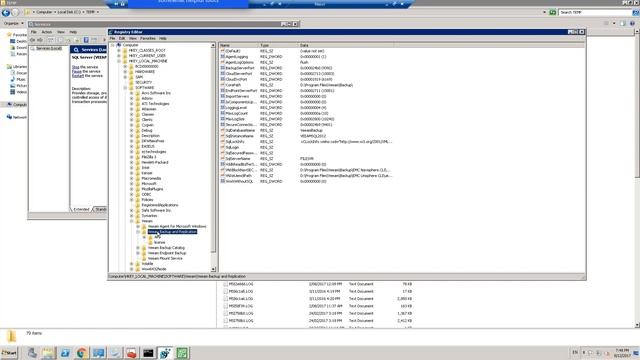Screen dimensions: 640x360
Task: Open the Help menu in Registry Editor
Action: tap(163, 38)
